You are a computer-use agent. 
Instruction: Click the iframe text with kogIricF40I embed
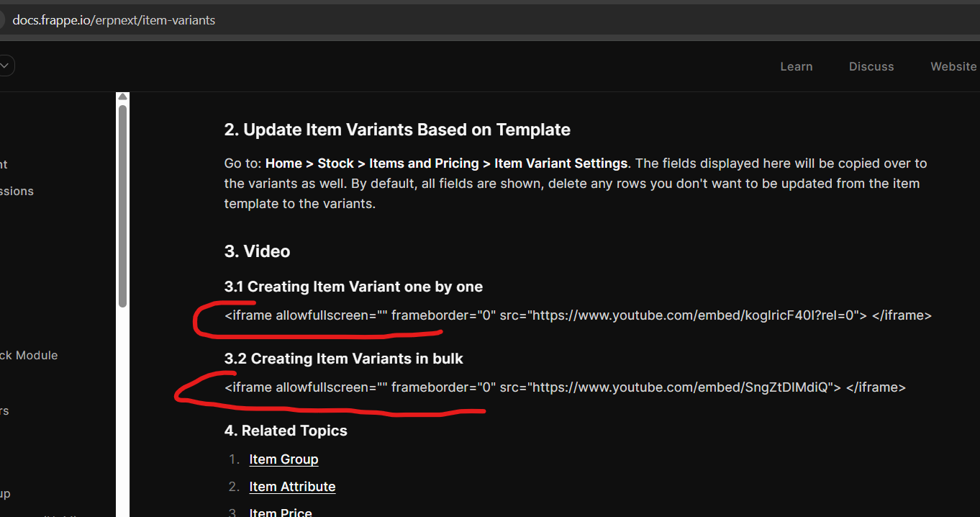[578, 315]
